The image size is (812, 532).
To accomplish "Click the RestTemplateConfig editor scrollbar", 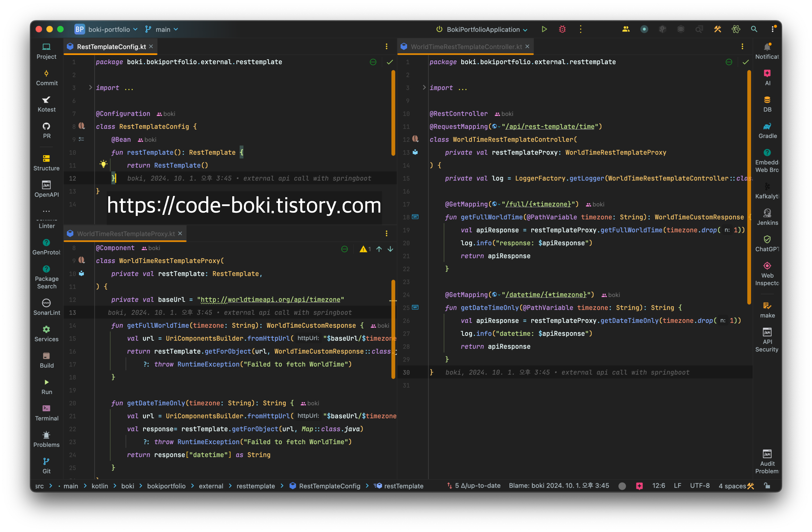I will click(x=393, y=113).
